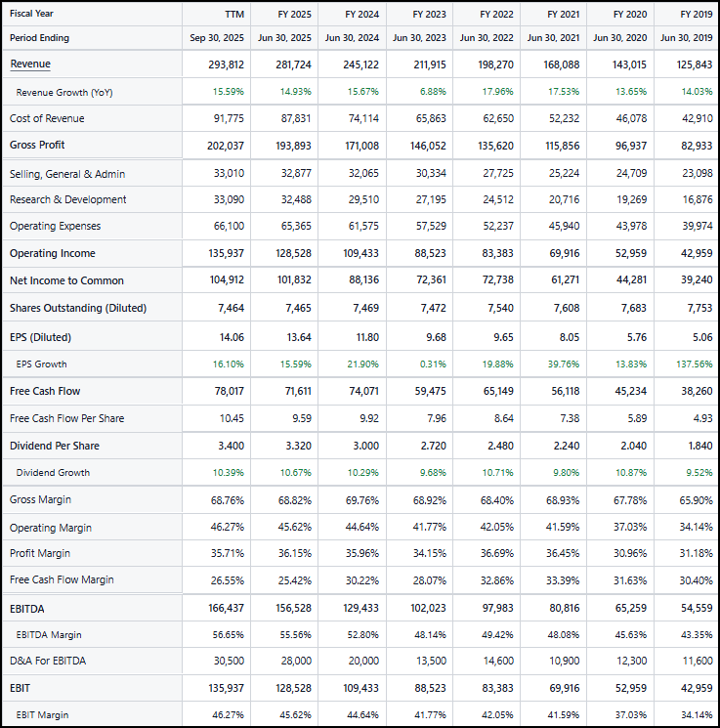Click the Research & Development row label
Screen dimensions: 720x728
coord(68,199)
